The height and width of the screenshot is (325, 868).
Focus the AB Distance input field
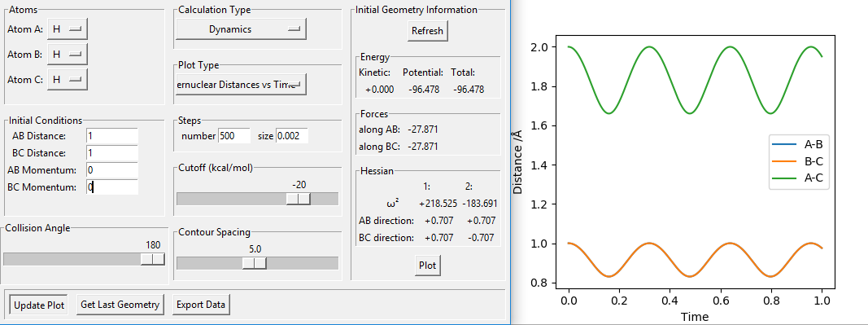[111, 136]
